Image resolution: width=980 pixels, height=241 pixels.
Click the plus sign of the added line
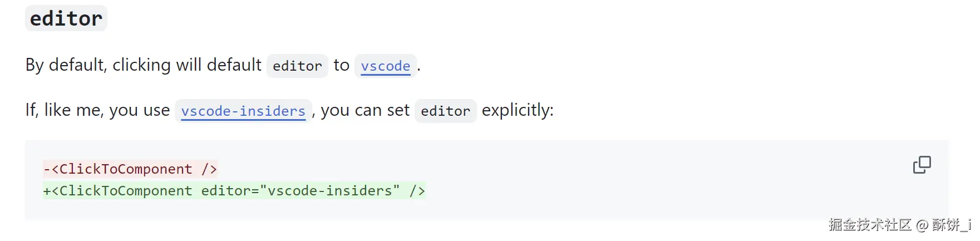pyautogui.click(x=47, y=191)
